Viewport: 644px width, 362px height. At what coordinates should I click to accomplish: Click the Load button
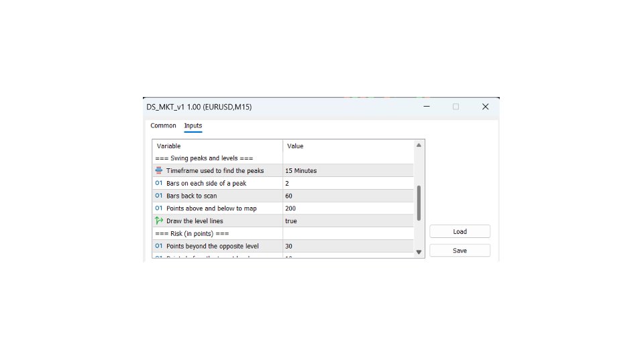(460, 231)
